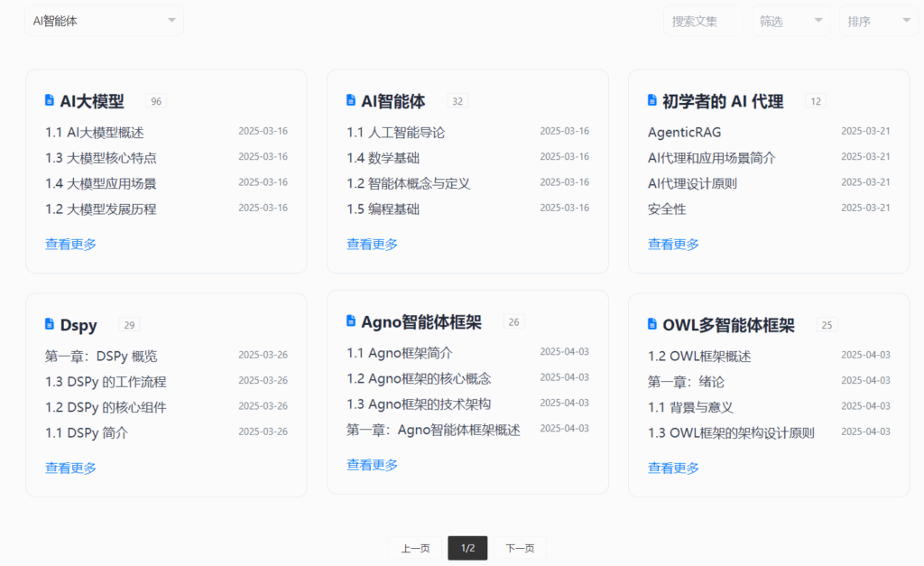
Task: Open 查看更多 in the Agno智能体框架 card
Action: [372, 465]
